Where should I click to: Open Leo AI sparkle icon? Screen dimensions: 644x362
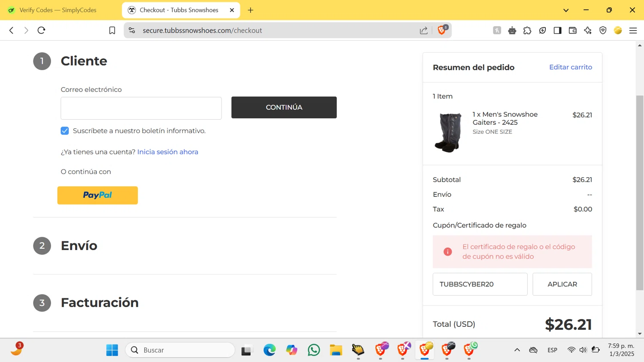(x=588, y=30)
